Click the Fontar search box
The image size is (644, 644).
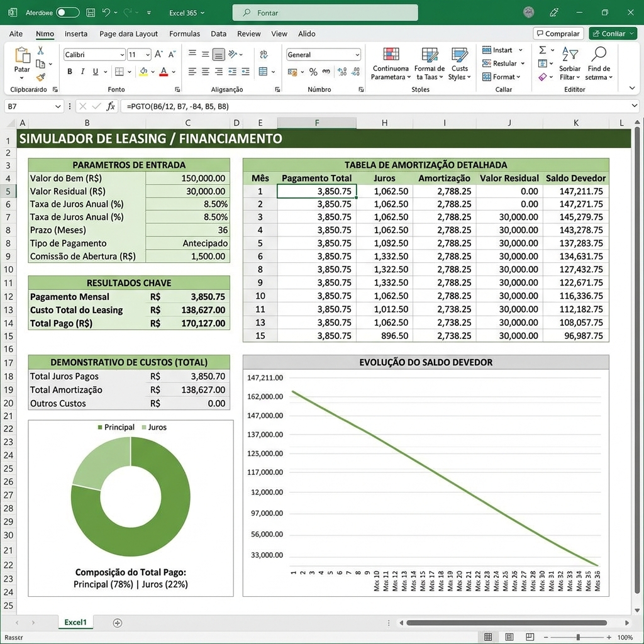[325, 13]
